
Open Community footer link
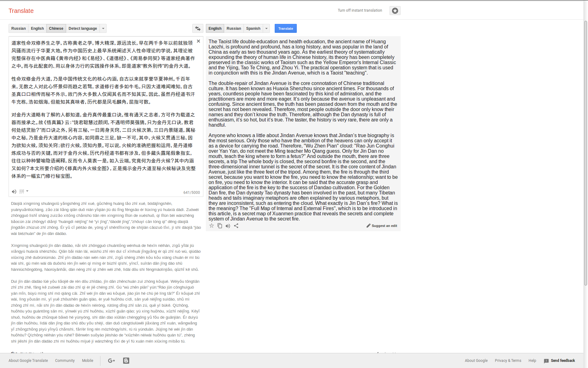65,361
